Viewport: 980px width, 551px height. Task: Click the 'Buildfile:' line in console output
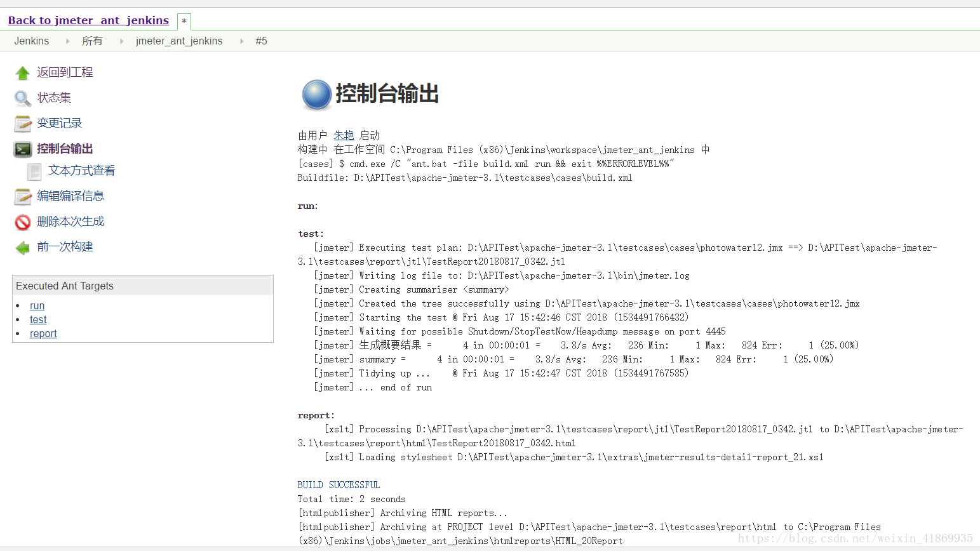tap(465, 178)
